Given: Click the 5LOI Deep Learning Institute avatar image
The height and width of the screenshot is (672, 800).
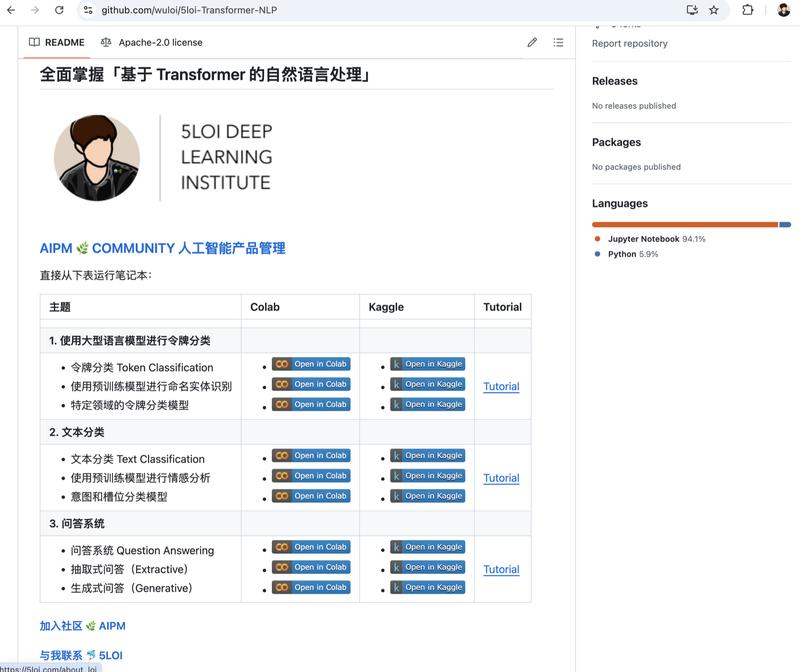Looking at the screenshot, I should [97, 158].
